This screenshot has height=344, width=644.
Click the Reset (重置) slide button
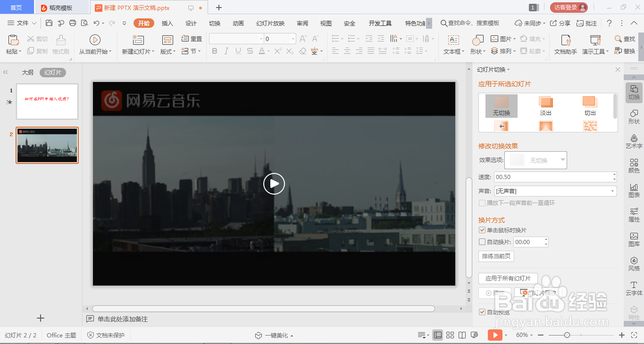[x=192, y=39]
